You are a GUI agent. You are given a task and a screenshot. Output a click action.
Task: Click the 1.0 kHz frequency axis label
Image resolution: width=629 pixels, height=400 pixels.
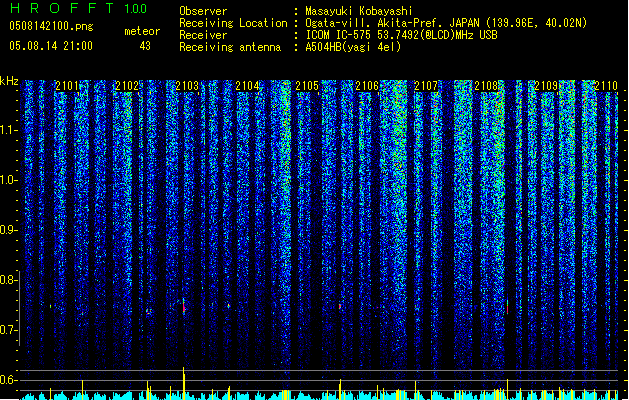[9, 180]
